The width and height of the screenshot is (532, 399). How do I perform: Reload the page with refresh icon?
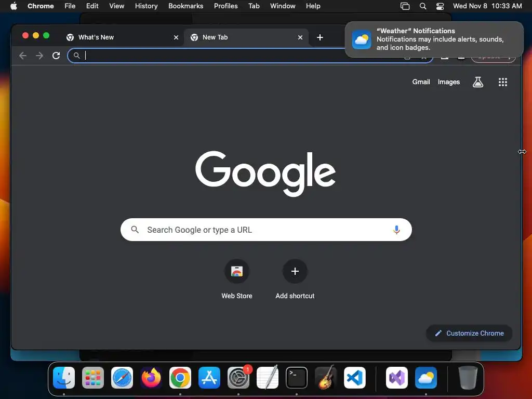tap(56, 56)
